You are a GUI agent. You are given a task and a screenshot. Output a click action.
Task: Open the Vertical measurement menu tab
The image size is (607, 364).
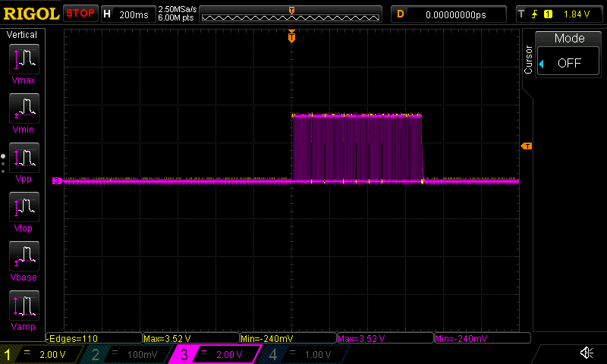(x=22, y=35)
